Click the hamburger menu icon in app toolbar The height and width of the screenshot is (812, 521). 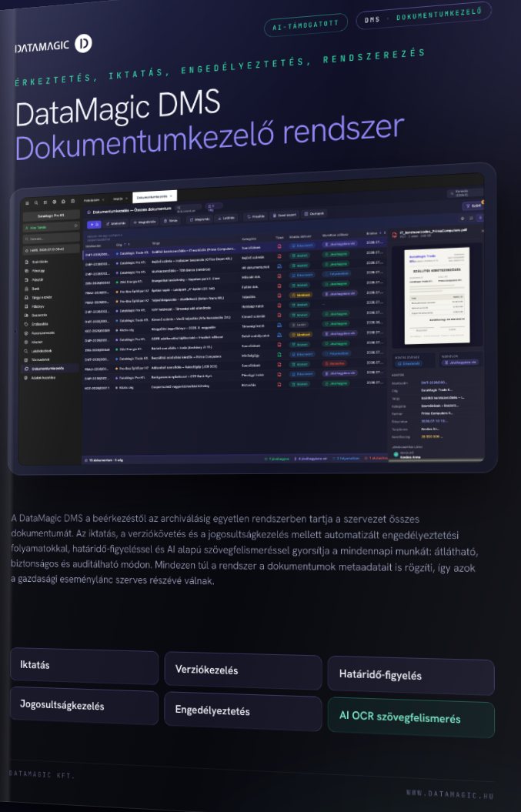(28, 203)
